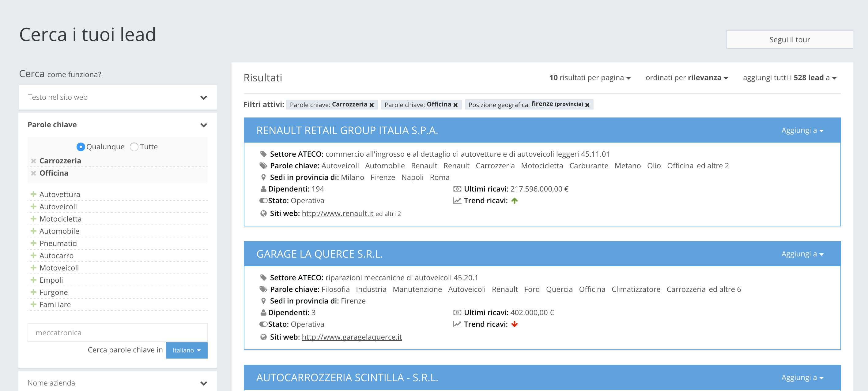Click the Metano keyword for Renault

[627, 166]
